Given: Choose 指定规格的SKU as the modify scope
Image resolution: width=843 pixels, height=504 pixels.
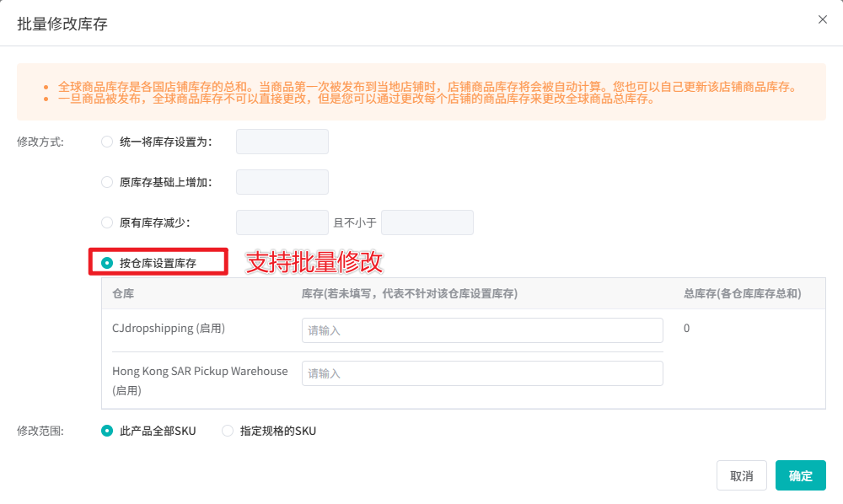Looking at the screenshot, I should click(x=228, y=431).
